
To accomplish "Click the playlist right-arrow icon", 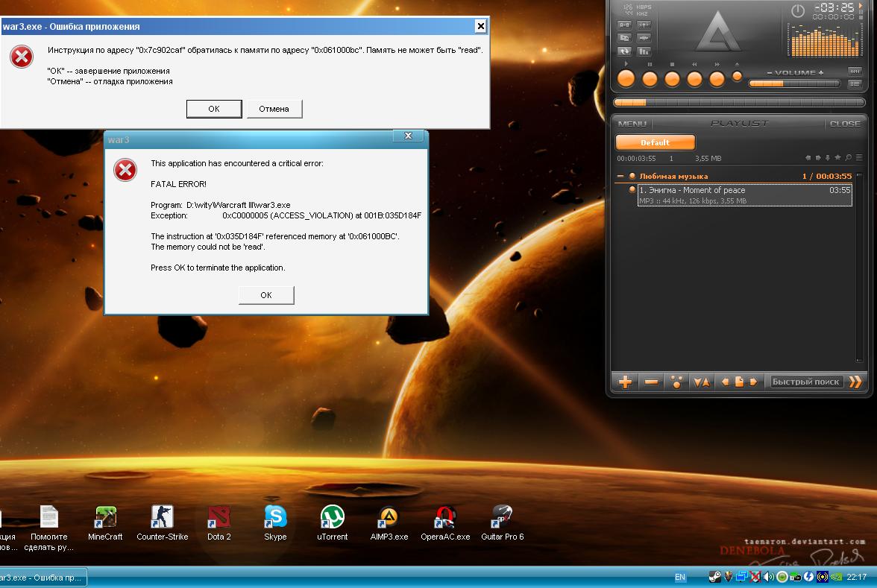I will [817, 158].
